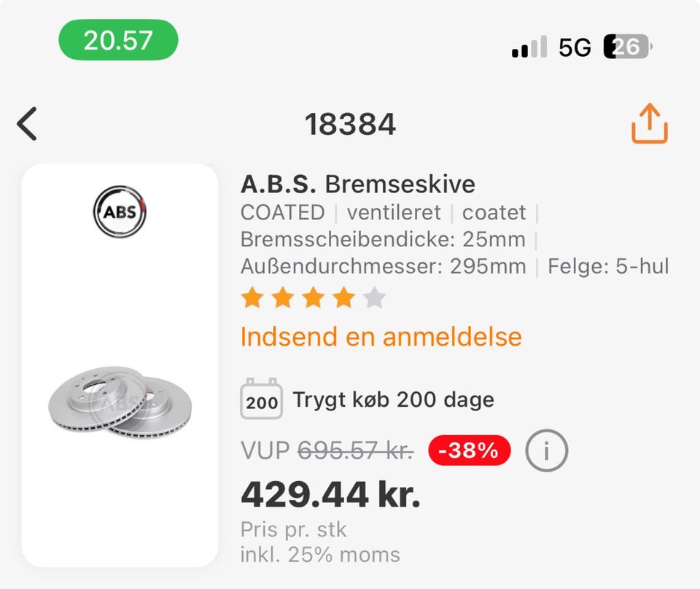Tap the orange share icon
This screenshot has height=589, width=700.
[649, 124]
